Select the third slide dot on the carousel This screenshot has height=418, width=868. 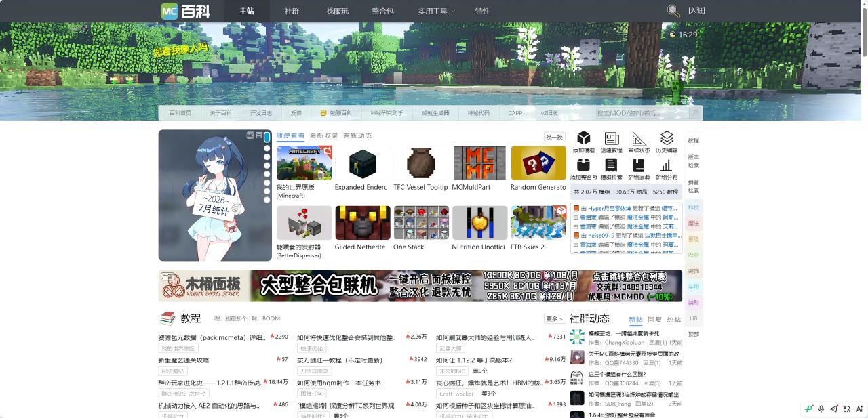(267, 156)
